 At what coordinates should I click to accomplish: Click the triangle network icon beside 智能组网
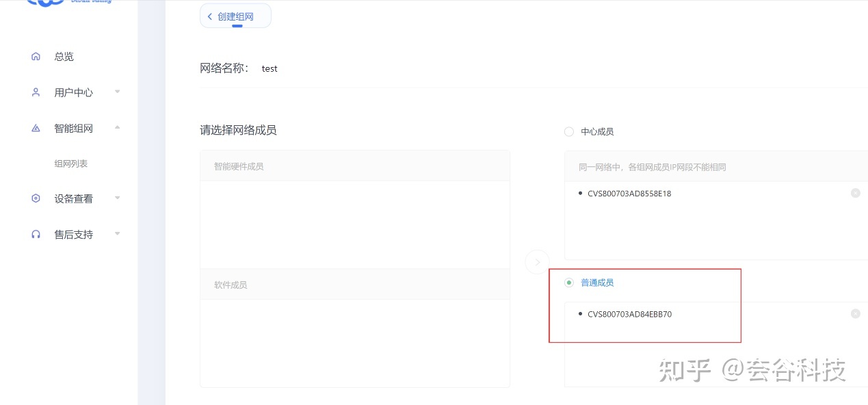[36, 128]
